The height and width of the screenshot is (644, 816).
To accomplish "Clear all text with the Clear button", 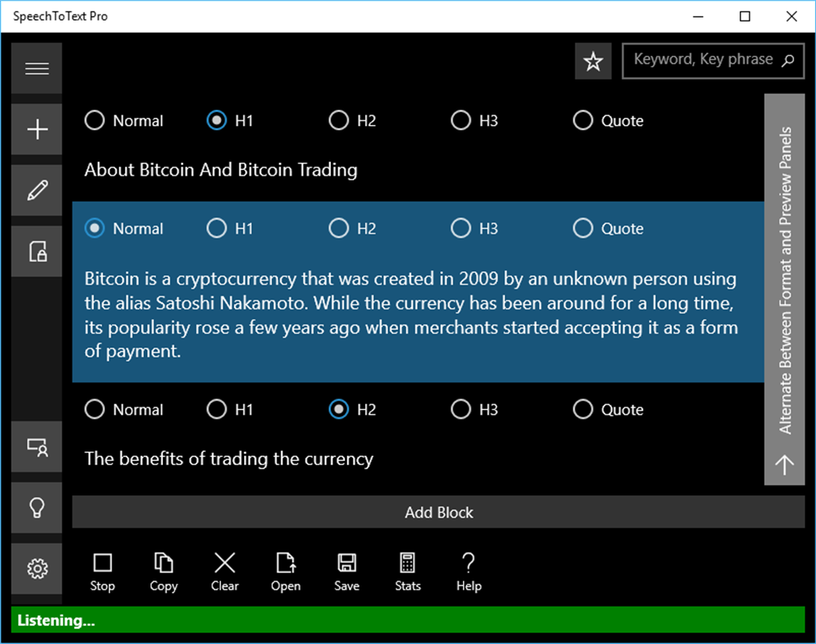I will (x=224, y=572).
